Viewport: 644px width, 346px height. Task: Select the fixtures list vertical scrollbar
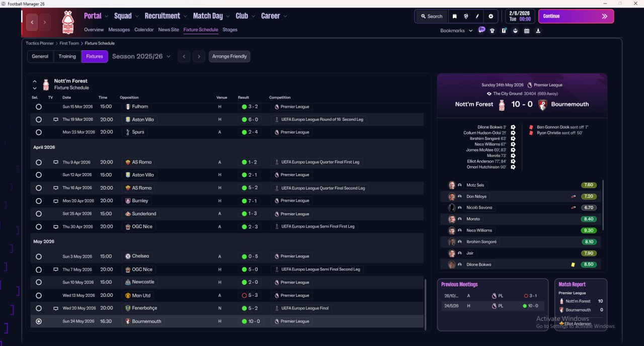(425, 304)
